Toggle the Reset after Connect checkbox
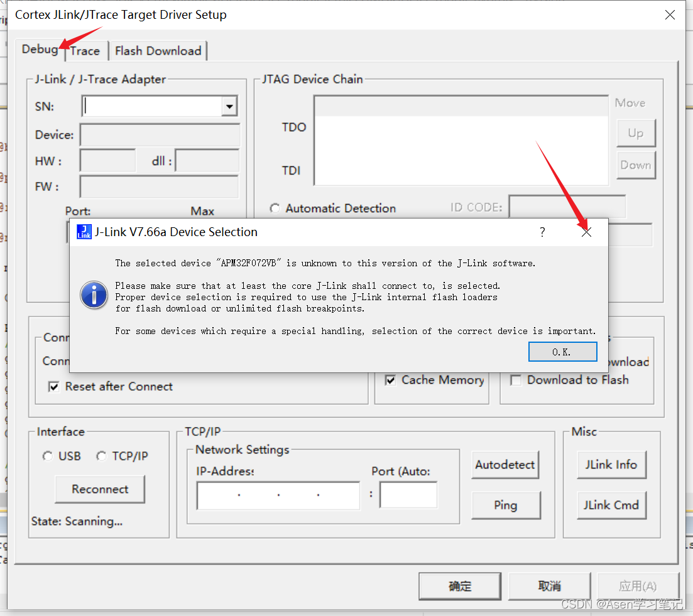 (x=54, y=387)
